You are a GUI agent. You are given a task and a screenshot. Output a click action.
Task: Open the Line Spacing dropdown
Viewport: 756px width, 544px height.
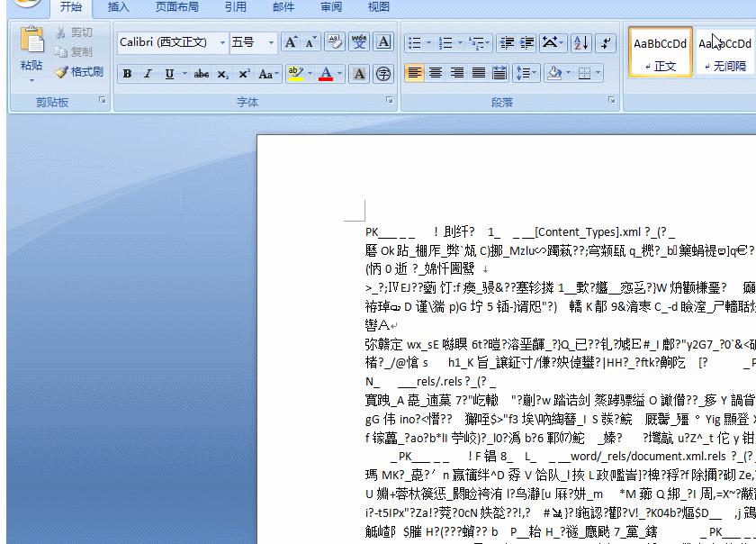pyautogui.click(x=526, y=73)
